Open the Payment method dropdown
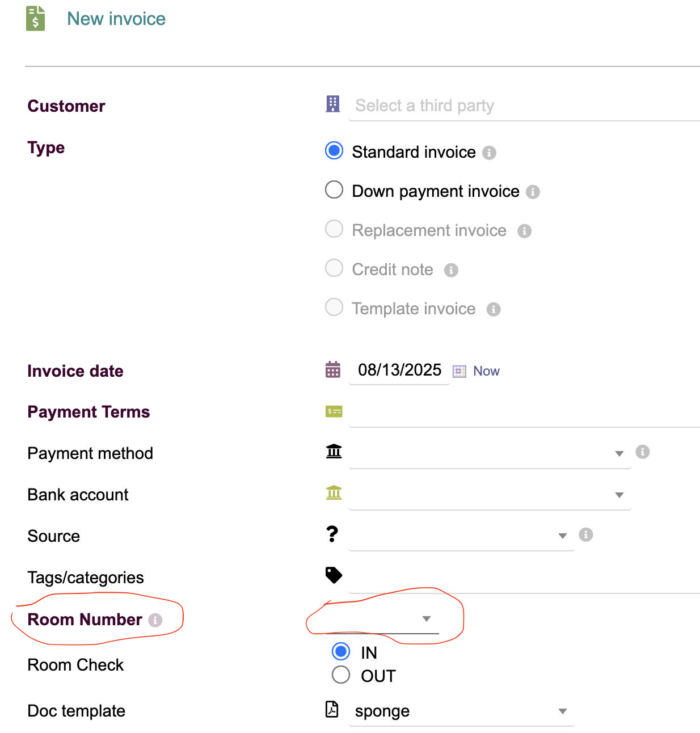Viewport: 700px width, 733px height. 489,453
